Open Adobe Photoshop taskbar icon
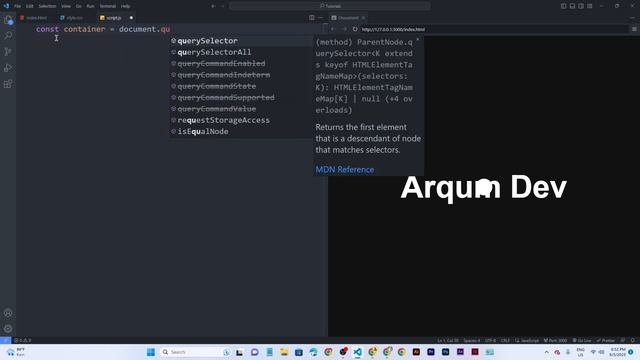The width and height of the screenshot is (640, 360). (x=446, y=352)
